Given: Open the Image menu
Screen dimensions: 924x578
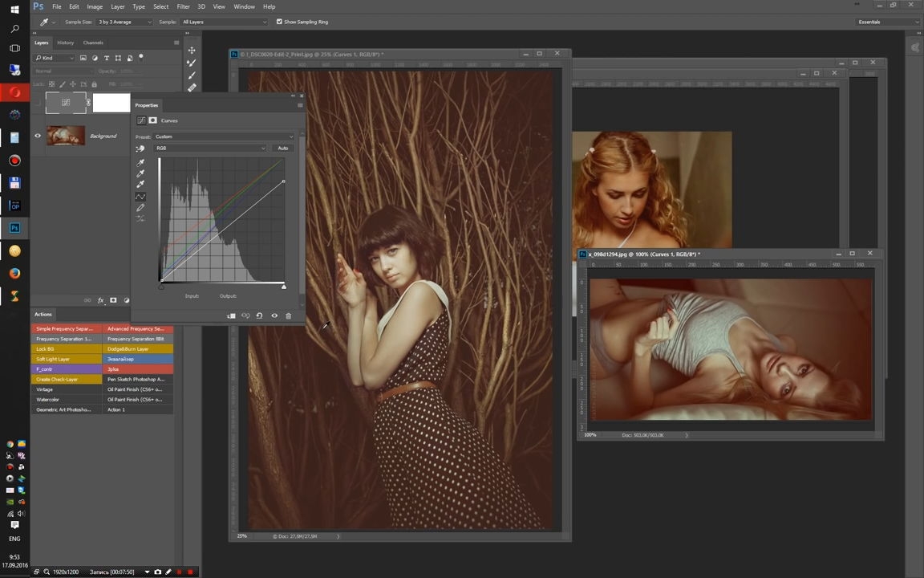Looking at the screenshot, I should coord(95,6).
